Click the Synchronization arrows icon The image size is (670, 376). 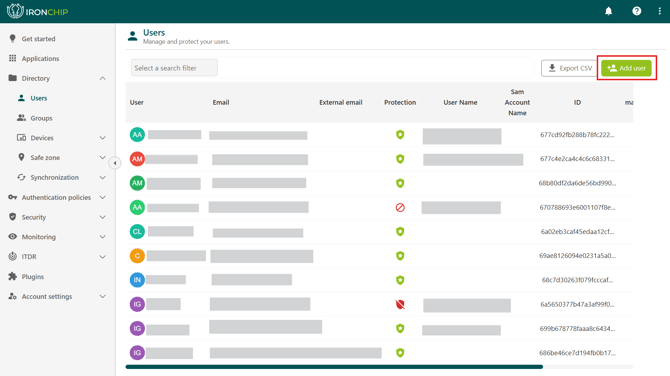click(21, 177)
